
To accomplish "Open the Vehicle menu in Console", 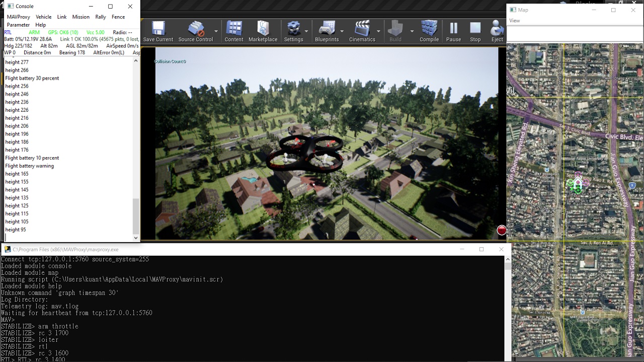I will click(43, 16).
